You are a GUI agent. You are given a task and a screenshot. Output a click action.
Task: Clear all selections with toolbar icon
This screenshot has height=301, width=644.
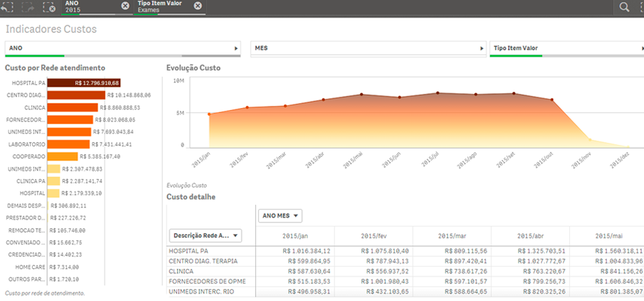[49, 7]
